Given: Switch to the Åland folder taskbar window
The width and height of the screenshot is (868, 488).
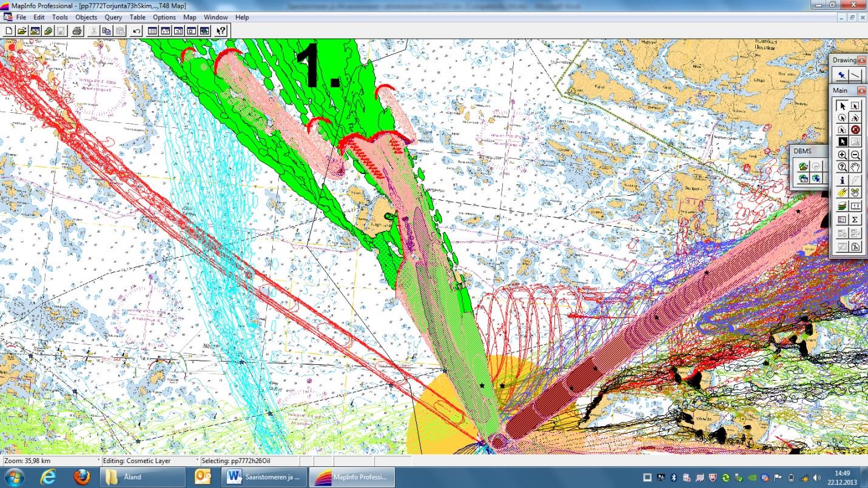Looking at the screenshot, I should pos(142,477).
